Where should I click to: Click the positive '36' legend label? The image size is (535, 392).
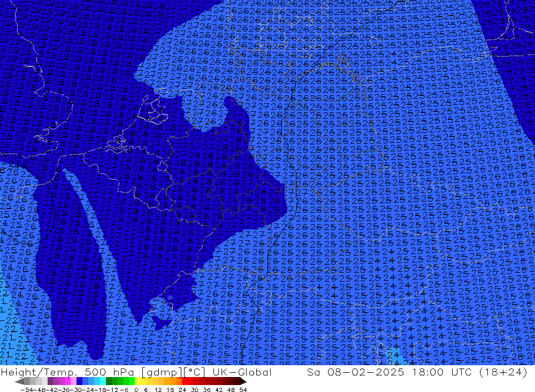click(207, 390)
